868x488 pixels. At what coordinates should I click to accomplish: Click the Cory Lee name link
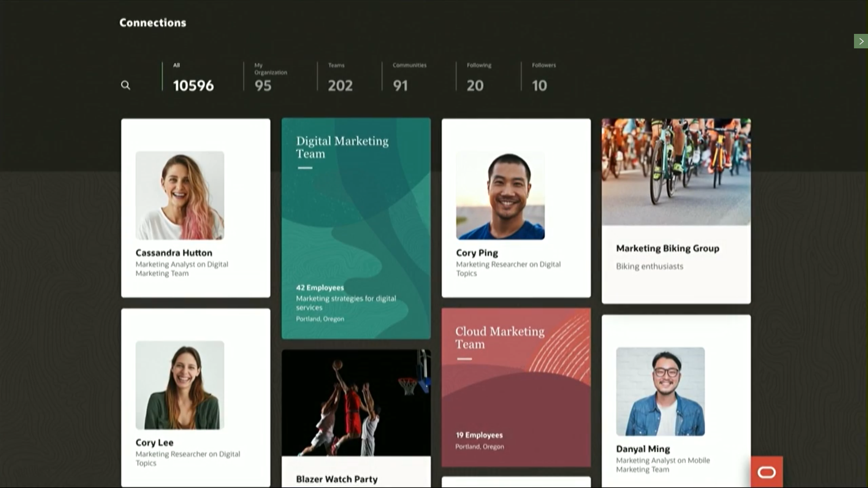click(154, 443)
